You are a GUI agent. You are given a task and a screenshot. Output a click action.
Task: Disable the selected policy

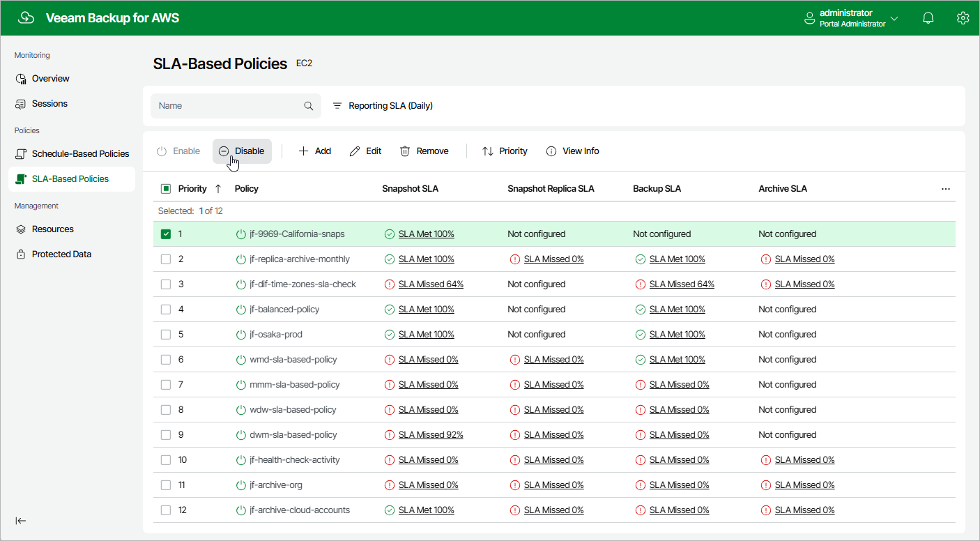point(242,151)
